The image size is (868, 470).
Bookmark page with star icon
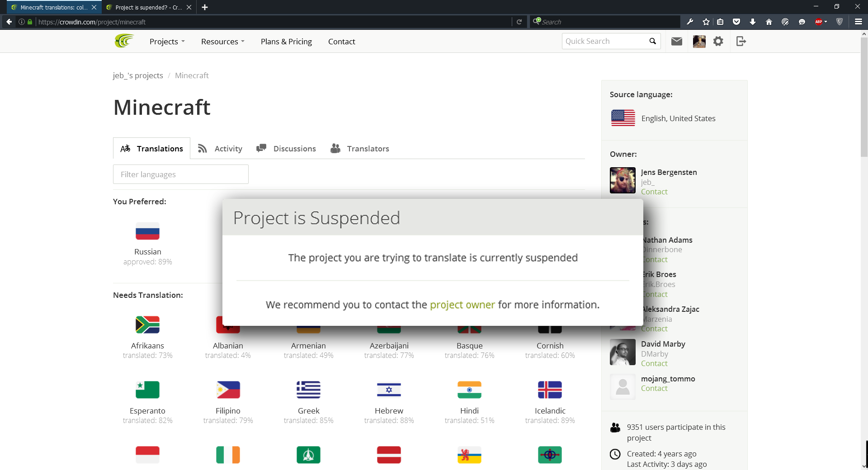[706, 22]
